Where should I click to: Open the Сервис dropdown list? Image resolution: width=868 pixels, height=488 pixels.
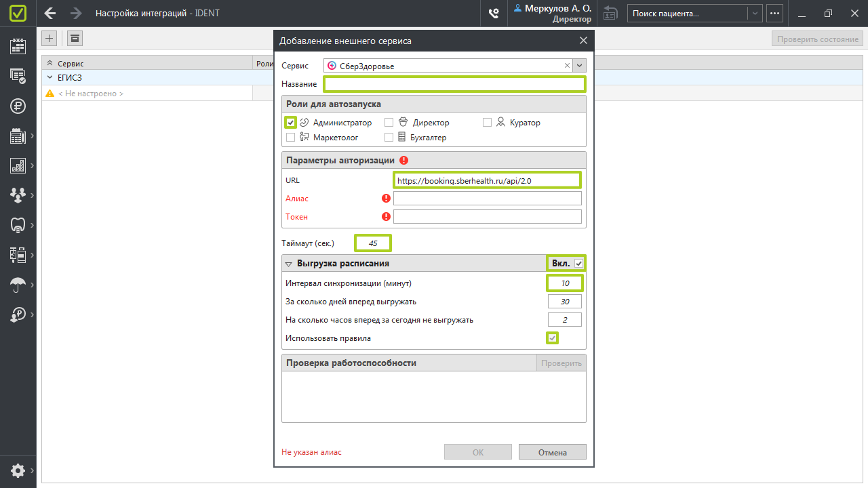click(579, 66)
